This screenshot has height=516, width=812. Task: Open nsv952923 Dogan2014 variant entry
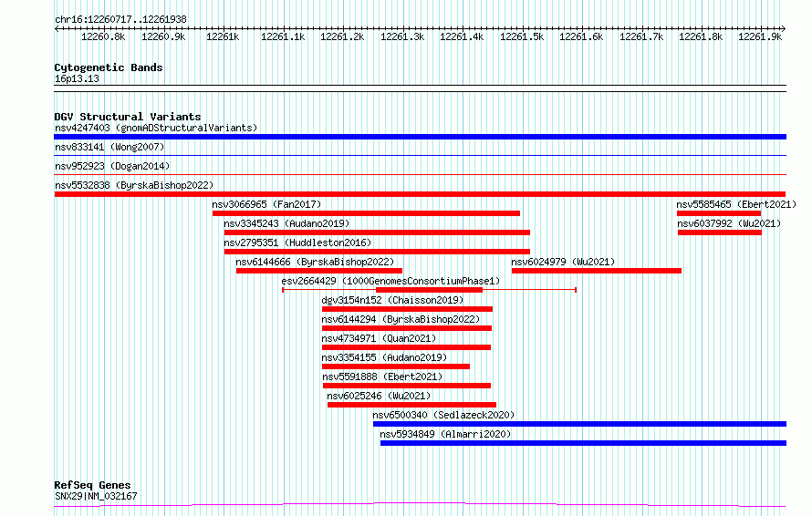pyautogui.click(x=112, y=166)
